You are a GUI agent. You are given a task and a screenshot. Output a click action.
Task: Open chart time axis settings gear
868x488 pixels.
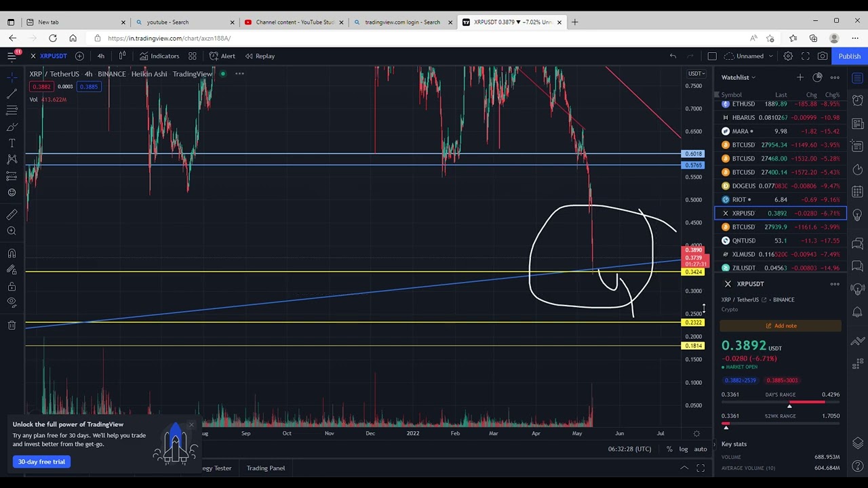[x=696, y=434]
